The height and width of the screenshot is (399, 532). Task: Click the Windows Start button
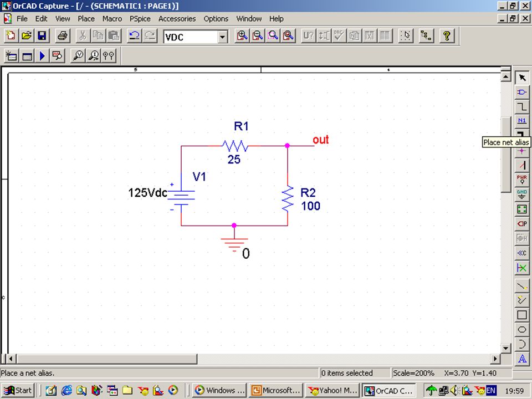pyautogui.click(x=18, y=391)
